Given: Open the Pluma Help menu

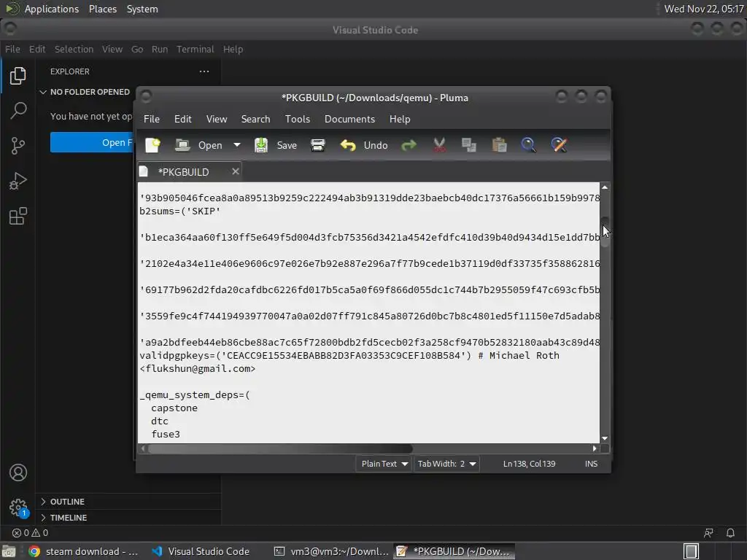Looking at the screenshot, I should point(400,119).
